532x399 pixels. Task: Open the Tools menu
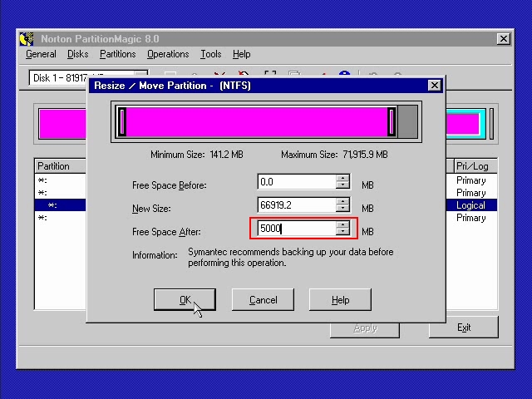coord(210,54)
